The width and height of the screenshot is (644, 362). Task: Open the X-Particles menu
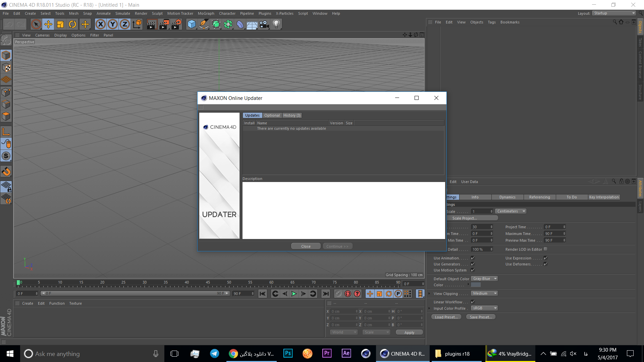[284, 13]
